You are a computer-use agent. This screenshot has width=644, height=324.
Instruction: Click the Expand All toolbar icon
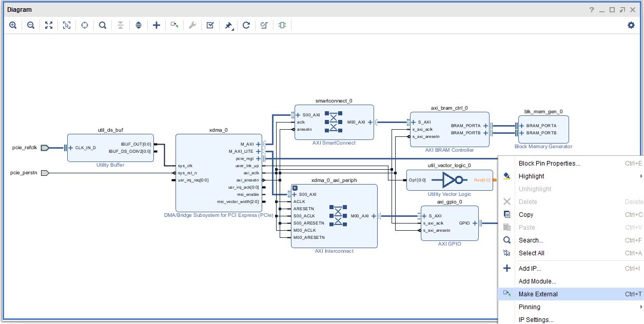139,25
